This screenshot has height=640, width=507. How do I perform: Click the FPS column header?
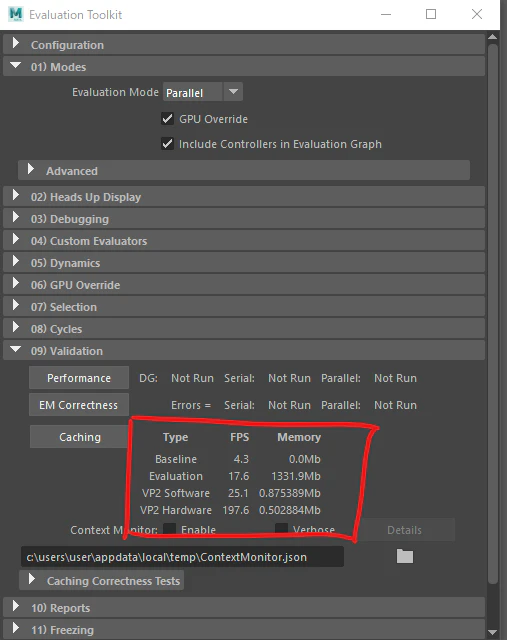pos(240,437)
